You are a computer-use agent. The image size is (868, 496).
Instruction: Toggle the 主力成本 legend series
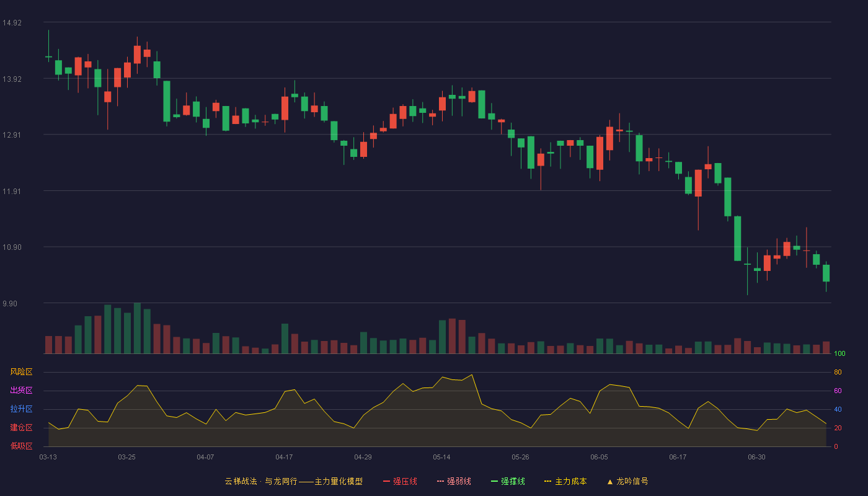[x=565, y=481]
